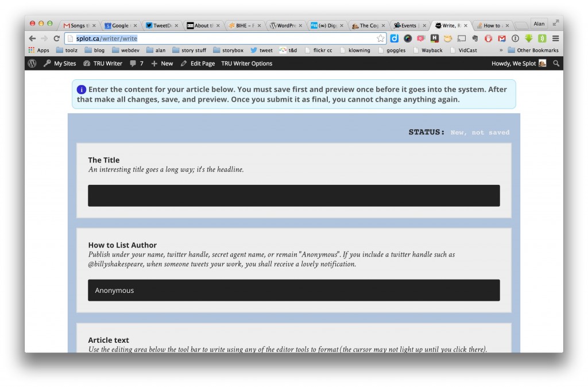Open the Apps grid shortcut

pos(38,51)
